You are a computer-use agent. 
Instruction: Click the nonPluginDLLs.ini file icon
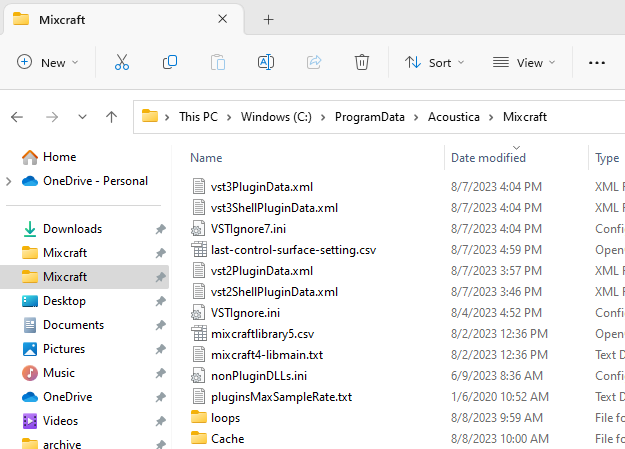pos(198,376)
